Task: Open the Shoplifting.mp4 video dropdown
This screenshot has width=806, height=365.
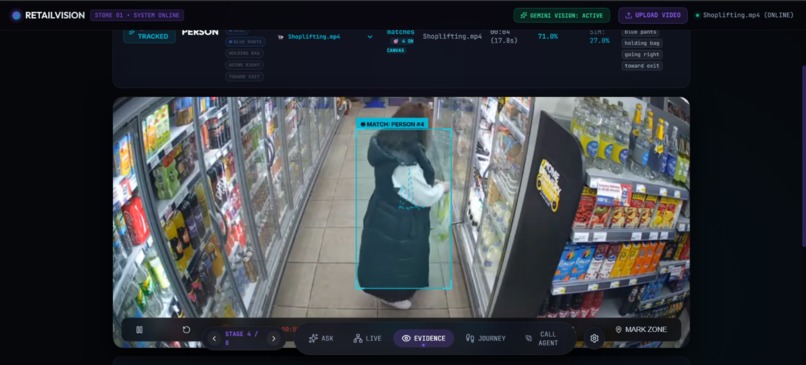Action: coord(325,36)
